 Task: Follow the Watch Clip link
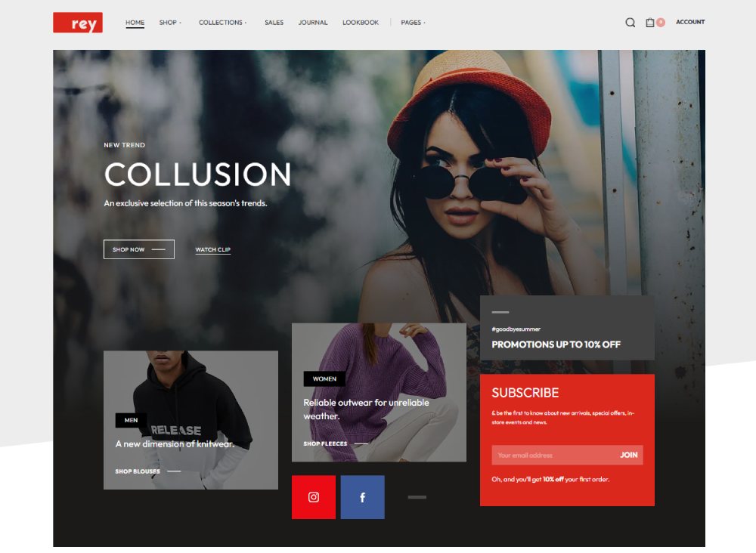tap(213, 249)
